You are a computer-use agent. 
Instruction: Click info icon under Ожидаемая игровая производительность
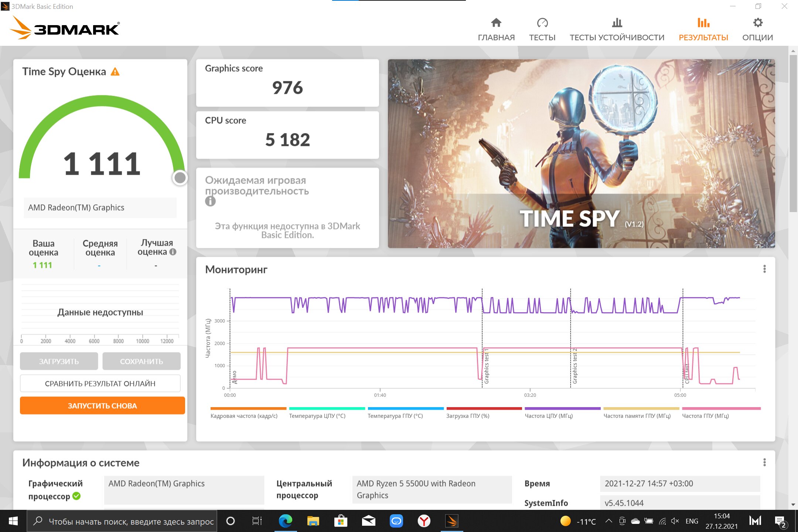(210, 201)
